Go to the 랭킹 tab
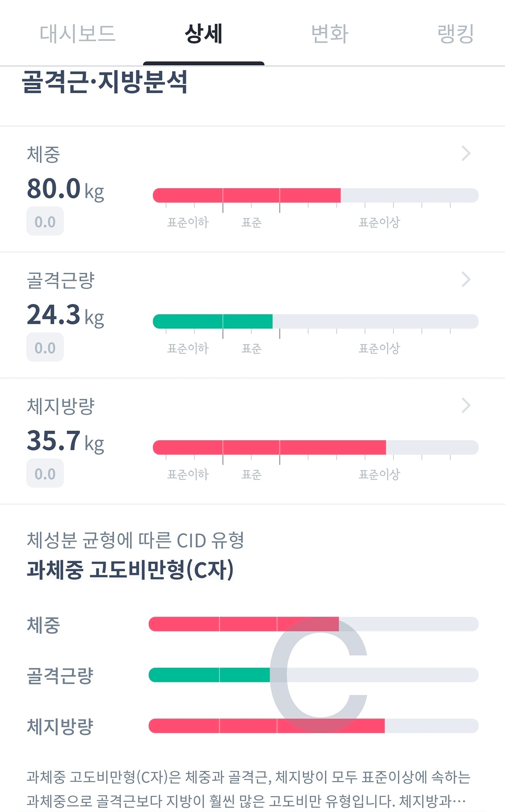 point(456,34)
